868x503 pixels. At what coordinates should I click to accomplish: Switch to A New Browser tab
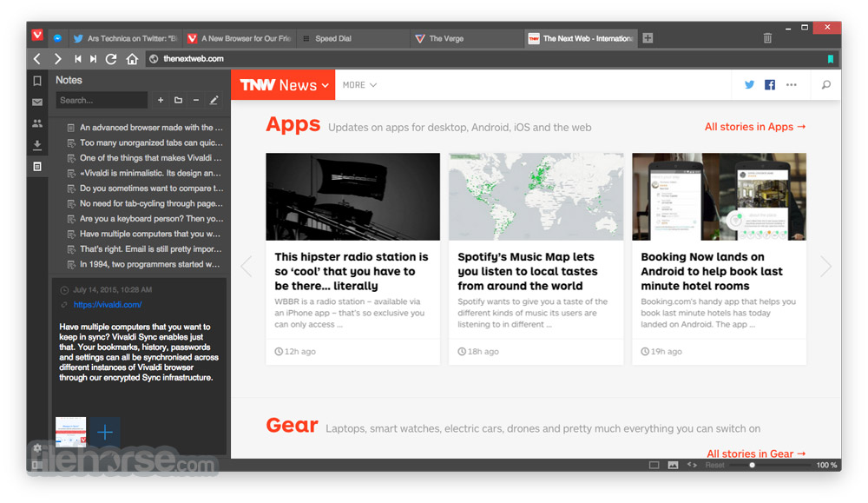coord(240,38)
